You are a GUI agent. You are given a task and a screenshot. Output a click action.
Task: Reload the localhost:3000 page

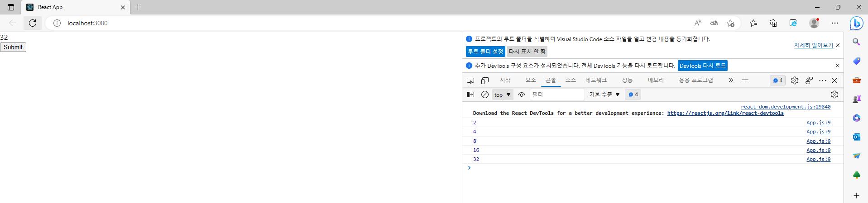point(33,23)
